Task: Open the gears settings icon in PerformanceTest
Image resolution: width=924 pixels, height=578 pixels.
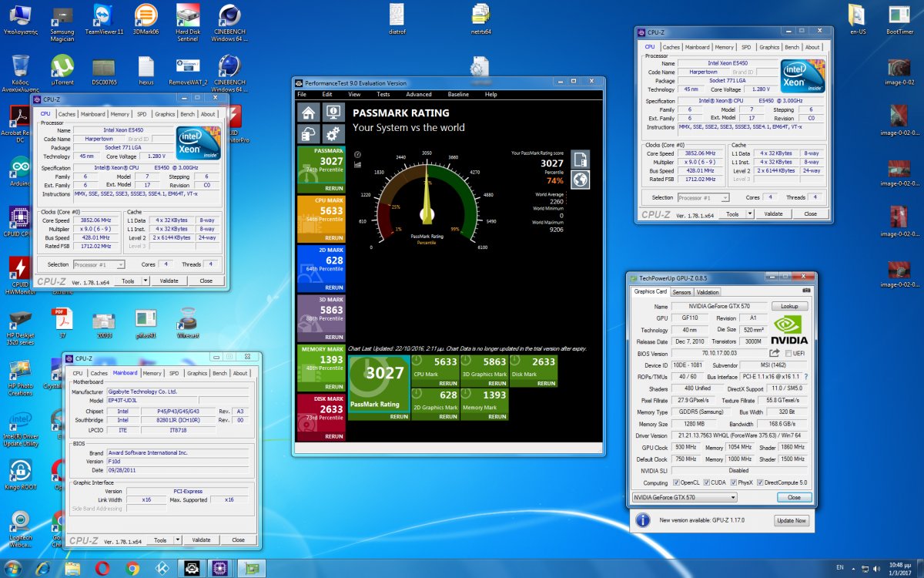Action: [333, 134]
